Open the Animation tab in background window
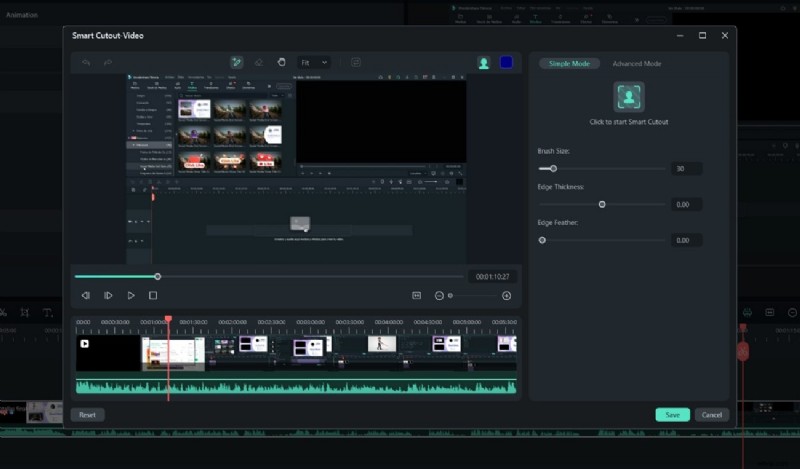The width and height of the screenshot is (800, 469). [22, 15]
